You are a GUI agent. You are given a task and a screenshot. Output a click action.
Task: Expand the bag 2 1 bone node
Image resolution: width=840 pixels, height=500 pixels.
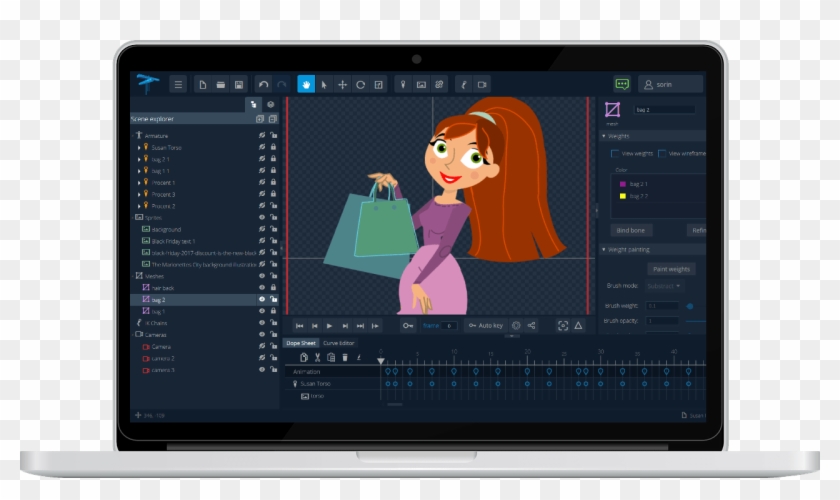pyautogui.click(x=139, y=159)
